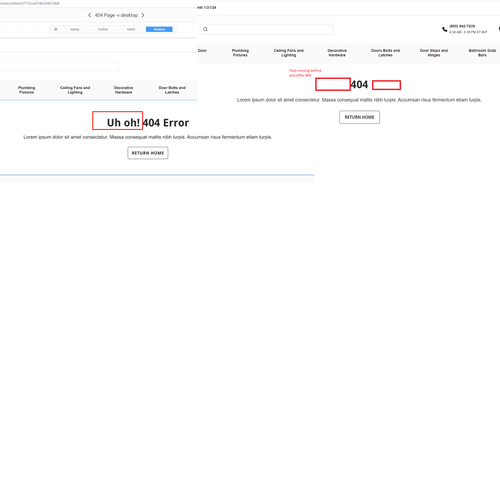Click the empty search field in the mockup
This screenshot has width=500, height=497.
pos(59,66)
